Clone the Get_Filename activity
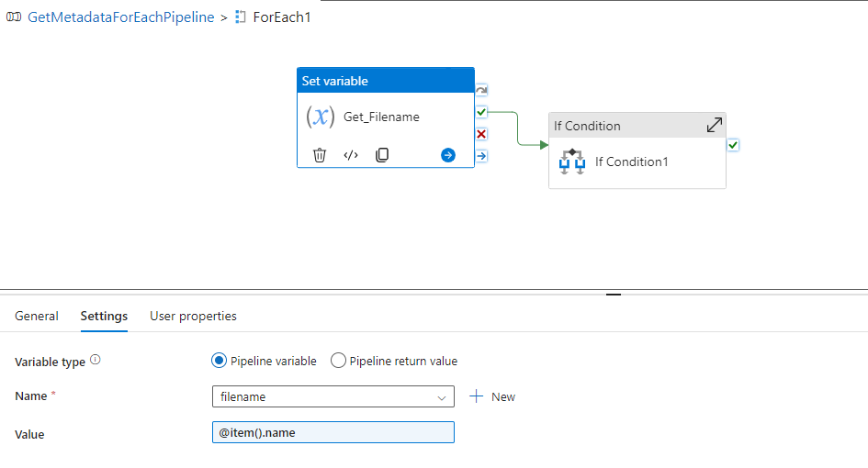The image size is (868, 468). [x=382, y=155]
